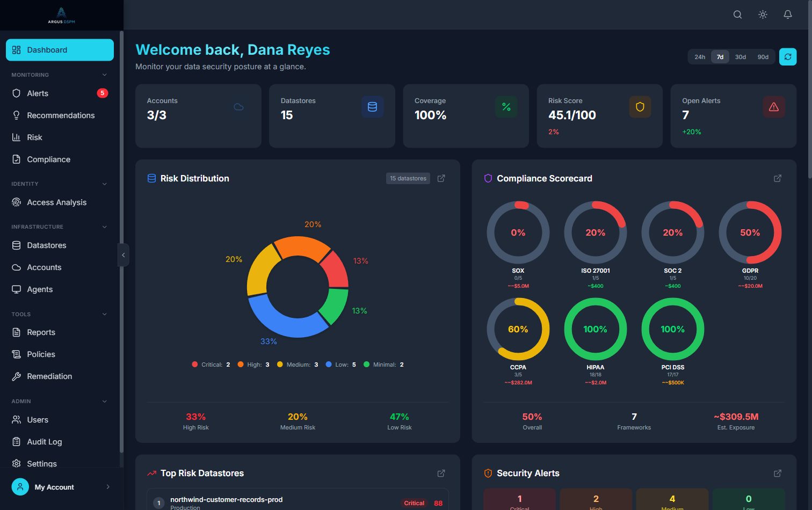This screenshot has width=812, height=510.
Task: Open Access Analysis
Action: [x=60, y=202]
